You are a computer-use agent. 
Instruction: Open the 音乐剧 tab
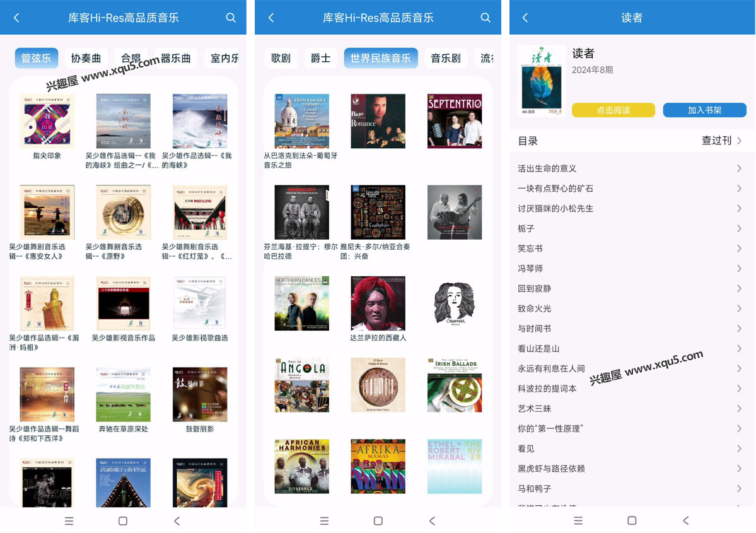[446, 59]
